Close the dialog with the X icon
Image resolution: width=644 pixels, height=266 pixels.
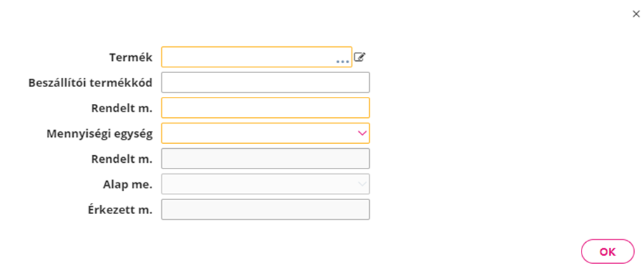636,14
